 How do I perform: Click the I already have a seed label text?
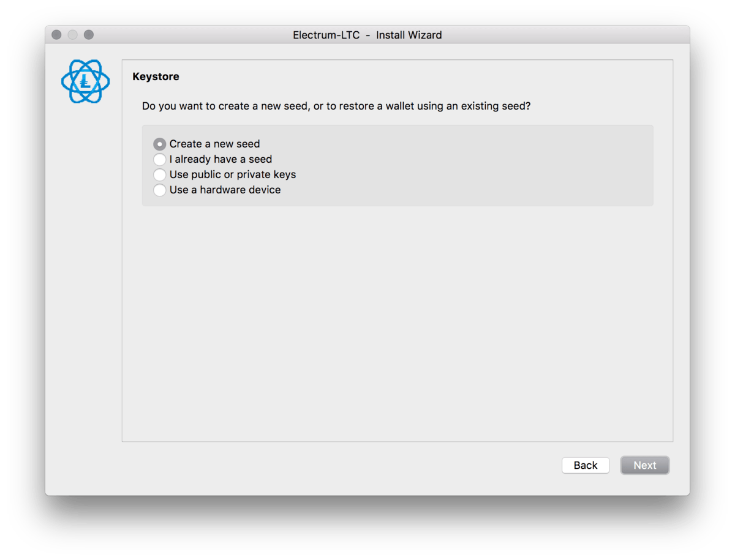tap(221, 159)
